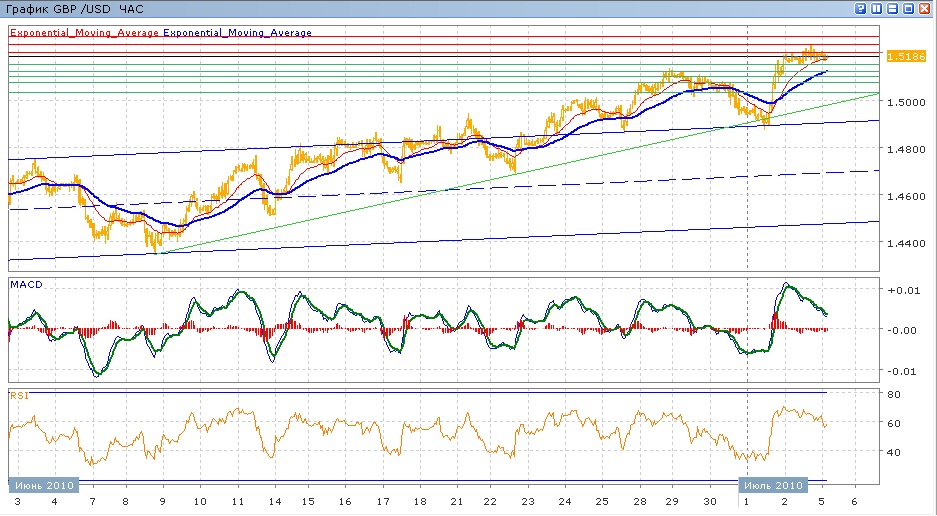This screenshot has width=937, height=516.
Task: Click the help question mark icon
Action: coord(861,8)
